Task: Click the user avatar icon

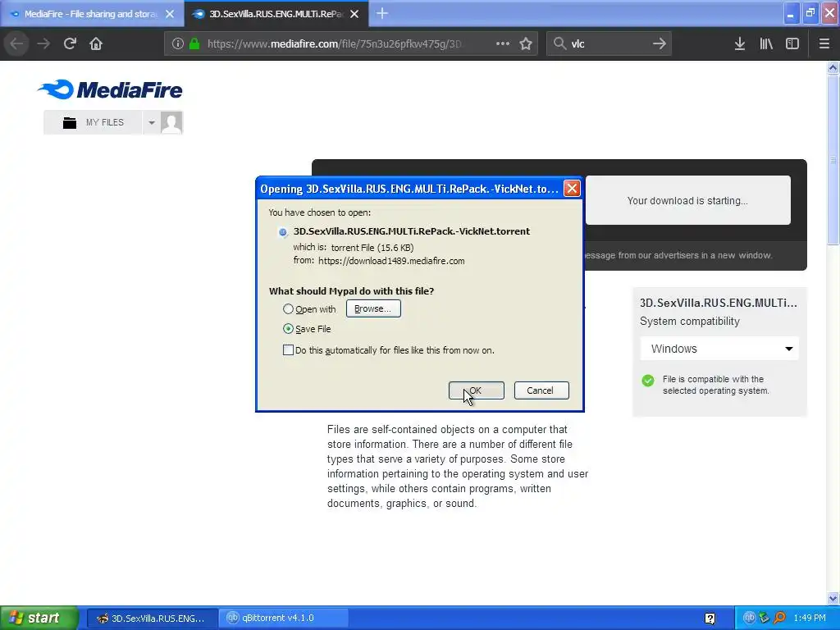Action: click(x=171, y=123)
